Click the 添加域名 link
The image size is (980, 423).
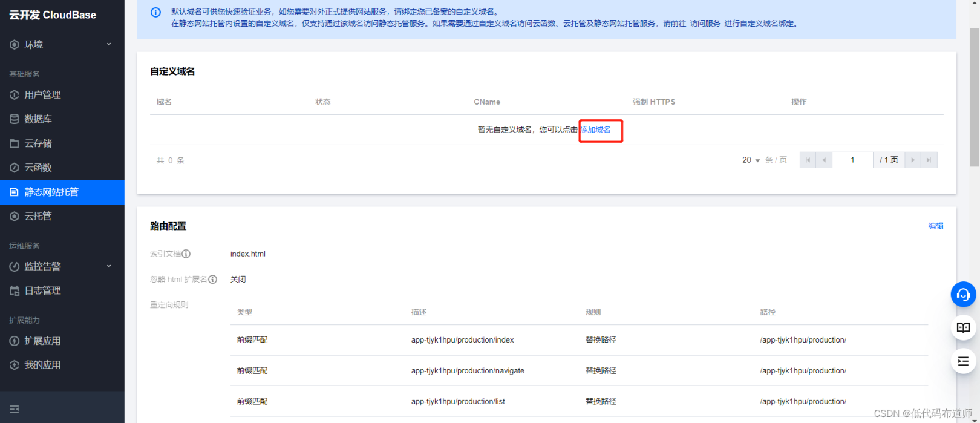[x=596, y=130]
